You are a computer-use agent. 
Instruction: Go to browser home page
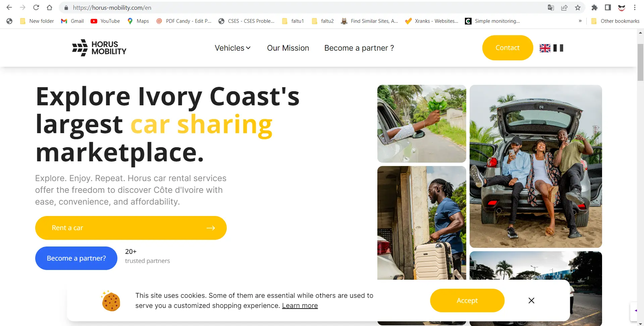point(49,8)
